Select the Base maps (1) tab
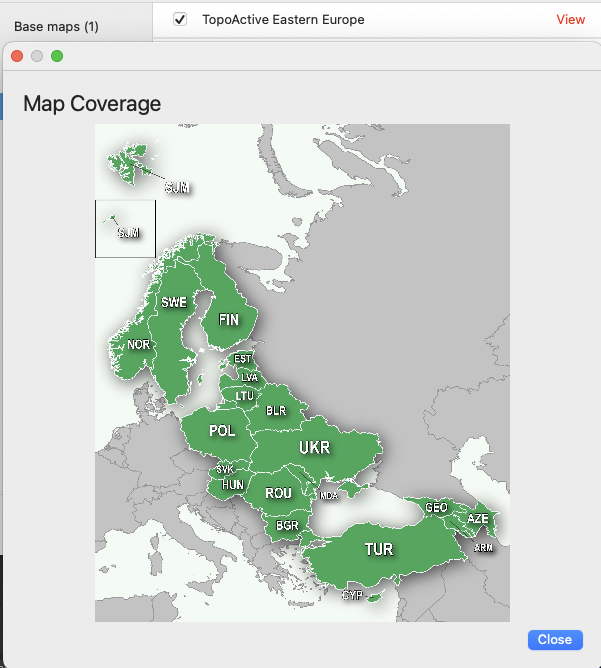601x668 pixels. click(56, 26)
